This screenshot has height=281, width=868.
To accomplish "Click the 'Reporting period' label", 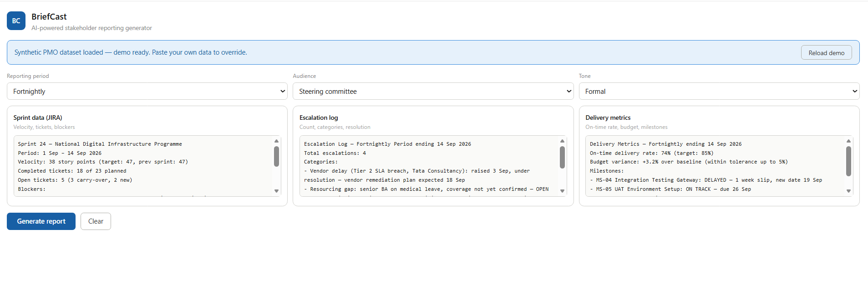I will point(28,76).
